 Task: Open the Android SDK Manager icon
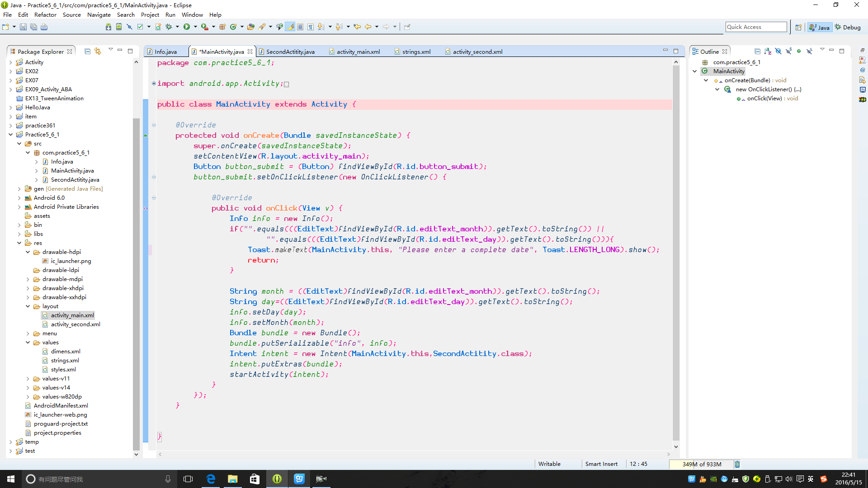(x=108, y=27)
